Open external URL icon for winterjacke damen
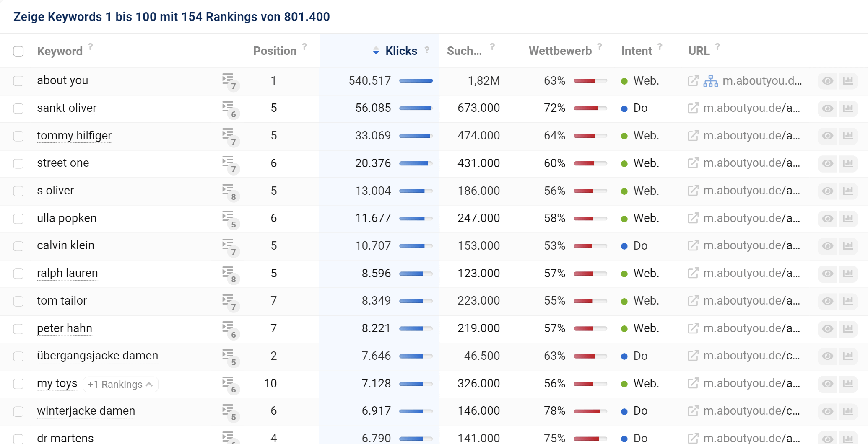Image resolution: width=868 pixels, height=444 pixels. pyautogui.click(x=693, y=411)
